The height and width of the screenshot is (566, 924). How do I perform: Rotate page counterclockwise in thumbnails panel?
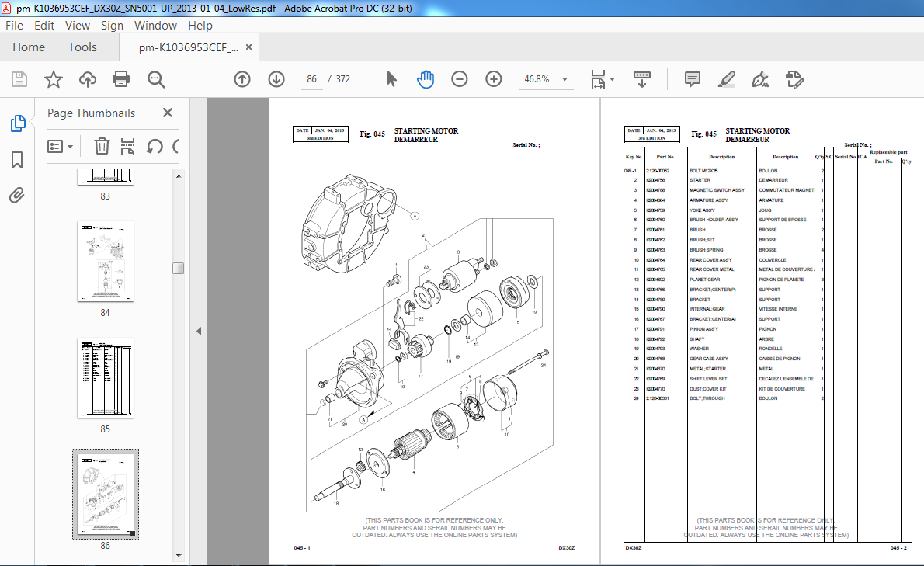(x=155, y=146)
